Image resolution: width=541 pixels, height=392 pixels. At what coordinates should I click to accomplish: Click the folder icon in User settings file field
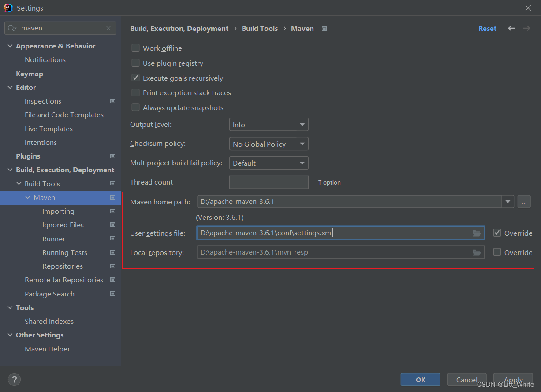pos(477,233)
